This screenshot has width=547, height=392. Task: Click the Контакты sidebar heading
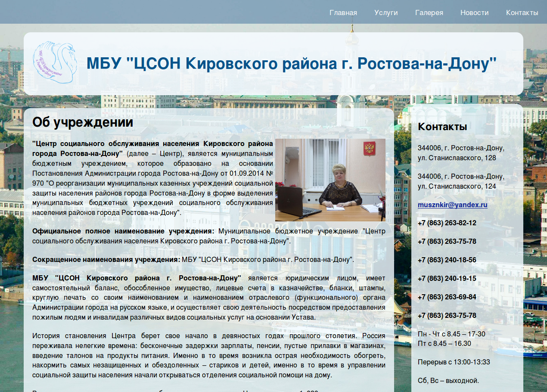tap(442, 127)
